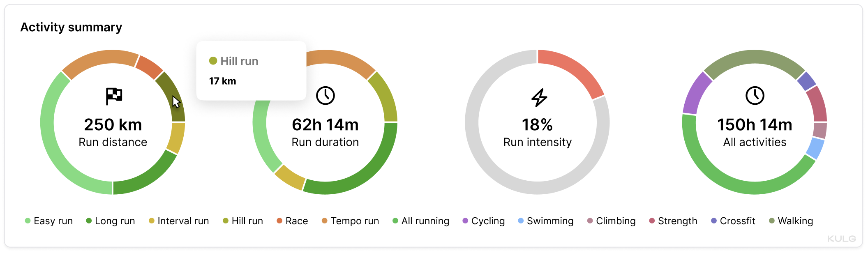Toggle the Walking legend item
Image resolution: width=868 pixels, height=253 pixels.
pyautogui.click(x=791, y=221)
